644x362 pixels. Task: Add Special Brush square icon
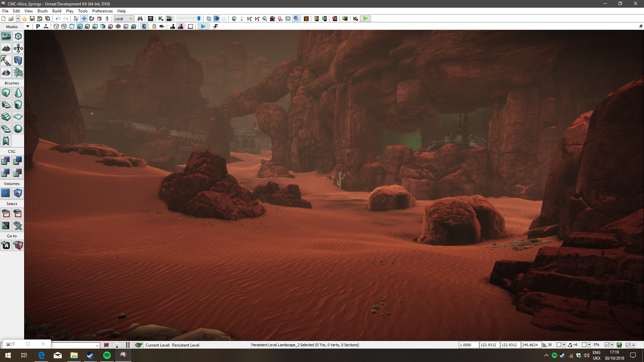[6, 193]
